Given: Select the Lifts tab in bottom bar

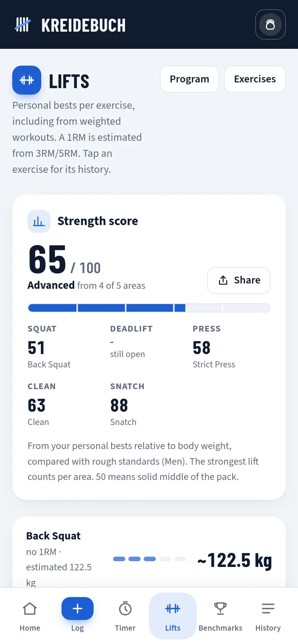Looking at the screenshot, I should point(173,616).
